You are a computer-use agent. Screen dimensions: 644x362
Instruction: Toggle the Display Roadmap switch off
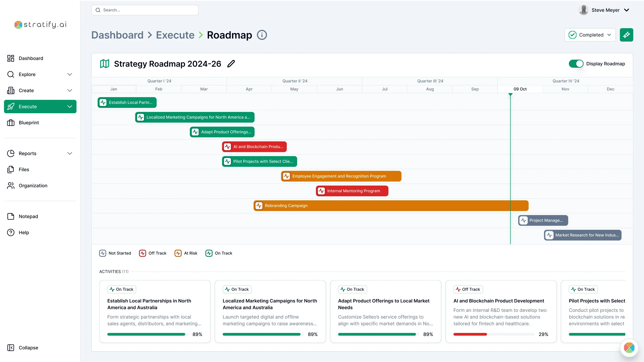(x=576, y=64)
